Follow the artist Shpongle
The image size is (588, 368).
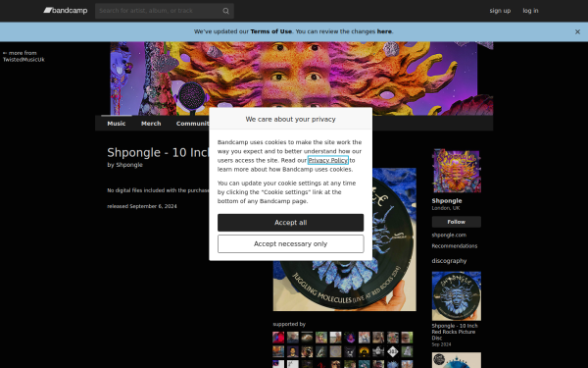pyautogui.click(x=457, y=222)
